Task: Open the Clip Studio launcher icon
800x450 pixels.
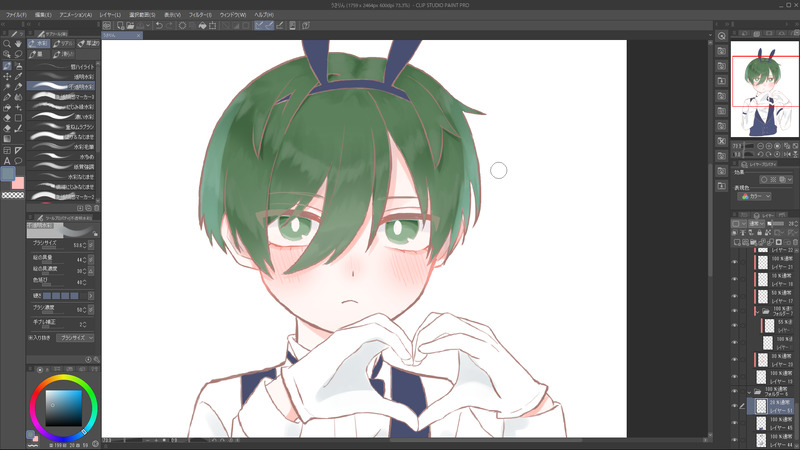Action: click(107, 25)
